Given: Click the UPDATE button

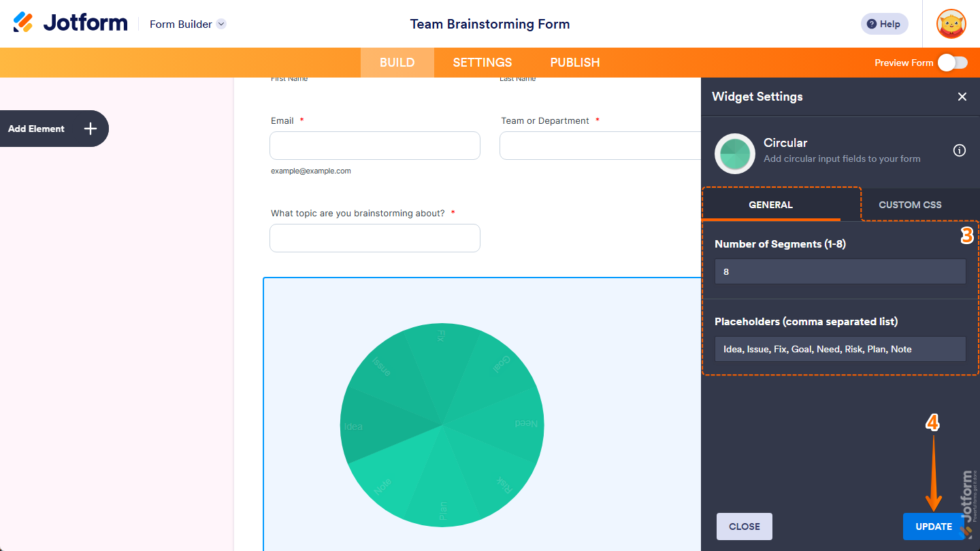Looking at the screenshot, I should click(x=933, y=526).
